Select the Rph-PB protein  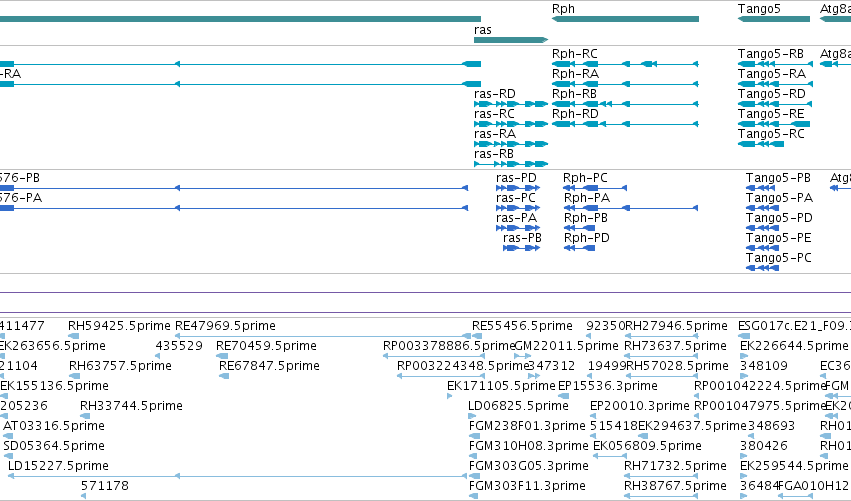(x=586, y=218)
